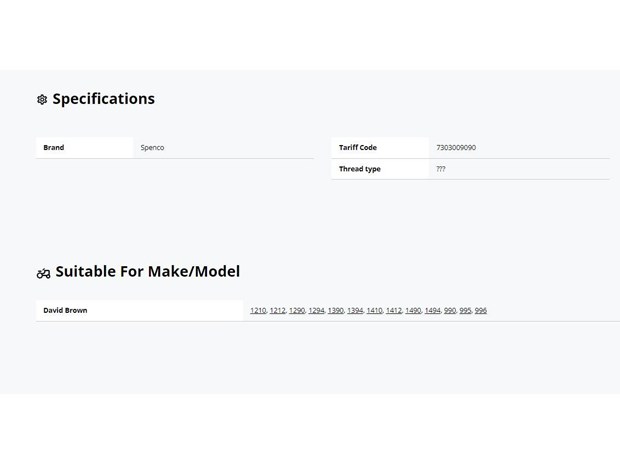Image resolution: width=620 pixels, height=465 pixels.
Task: Click the Thread type row label
Action: tap(359, 169)
